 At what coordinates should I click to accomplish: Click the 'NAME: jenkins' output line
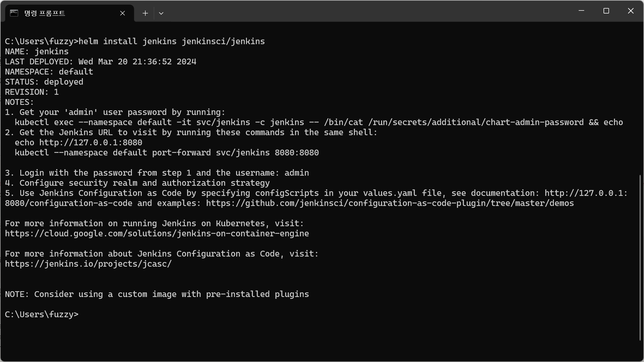37,51
